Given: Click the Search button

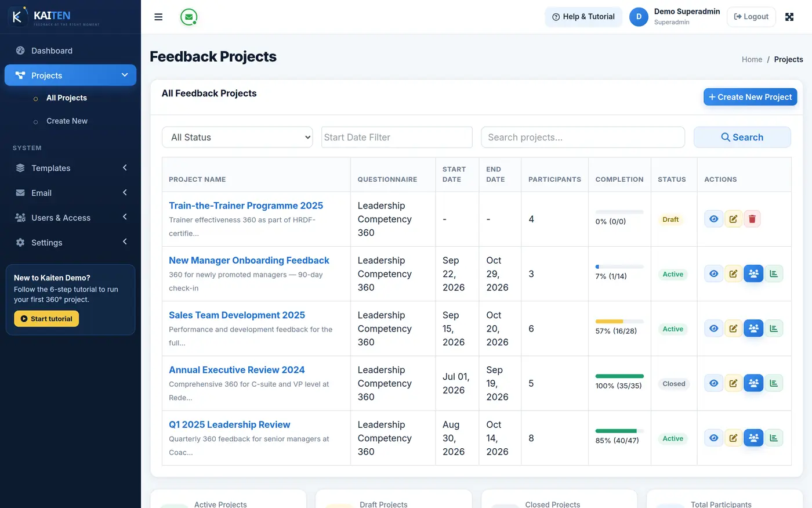Looking at the screenshot, I should point(742,137).
